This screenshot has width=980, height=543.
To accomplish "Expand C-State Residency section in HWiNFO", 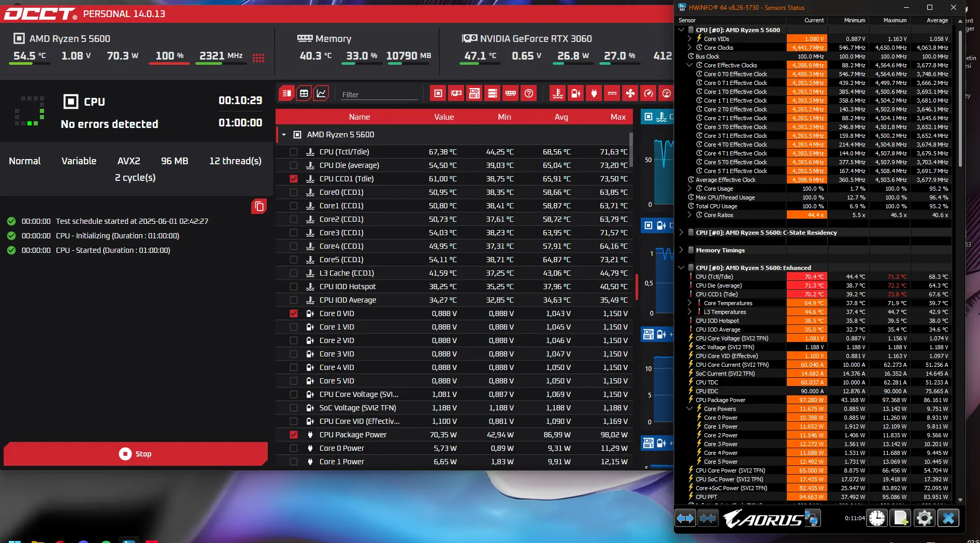I will (681, 233).
